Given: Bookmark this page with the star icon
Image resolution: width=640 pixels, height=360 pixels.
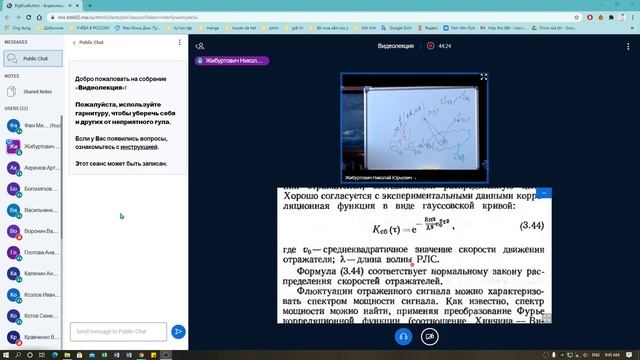Looking at the screenshot, I should [x=577, y=18].
